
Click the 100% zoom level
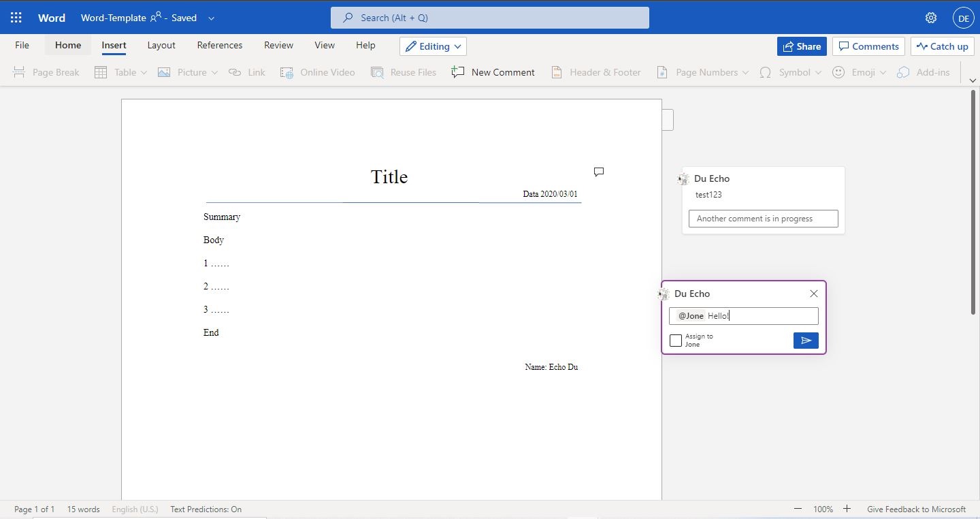point(823,509)
